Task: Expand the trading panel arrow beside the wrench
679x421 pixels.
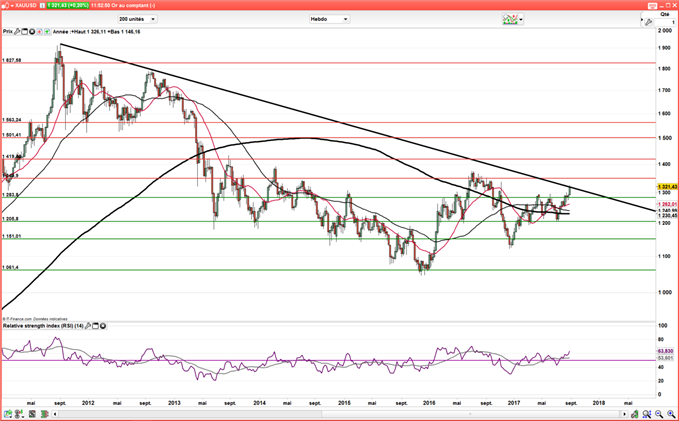Action: tap(642, 20)
